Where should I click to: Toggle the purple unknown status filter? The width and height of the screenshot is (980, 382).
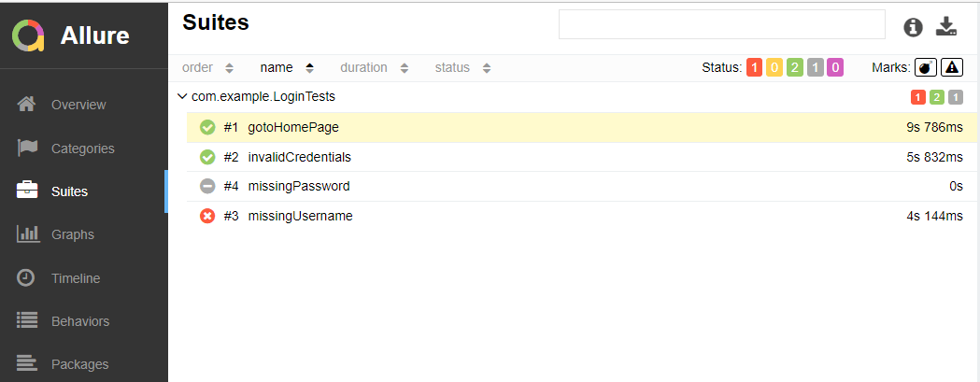(x=834, y=67)
